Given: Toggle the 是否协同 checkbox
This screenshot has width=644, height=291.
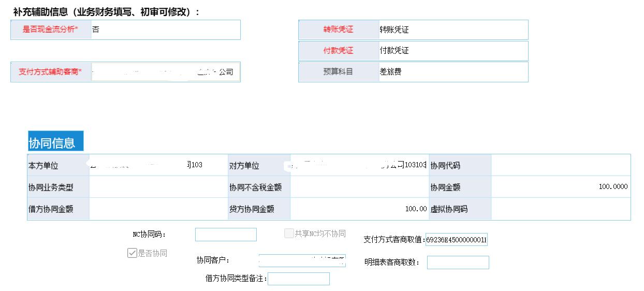Looking at the screenshot, I should coord(132,253).
